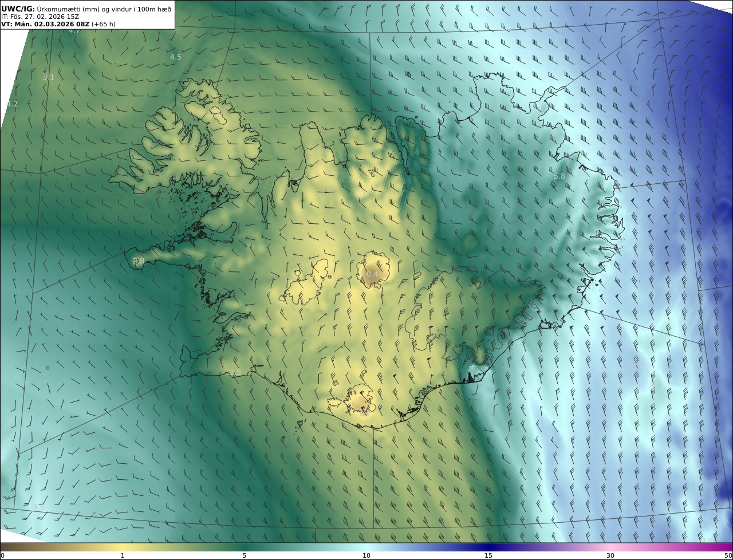Screen dimensions: 733x560
Task: Click the colorbar tick label '1'
Action: tap(123, 555)
